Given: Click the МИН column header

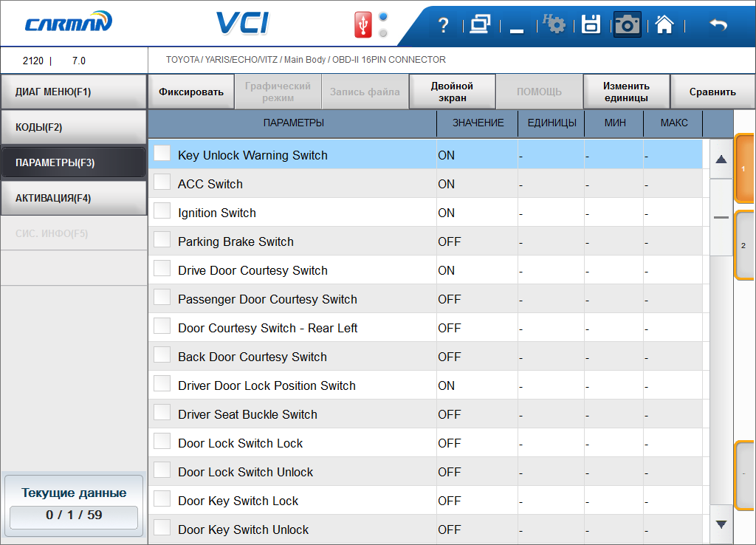Looking at the screenshot, I should click(615, 123).
